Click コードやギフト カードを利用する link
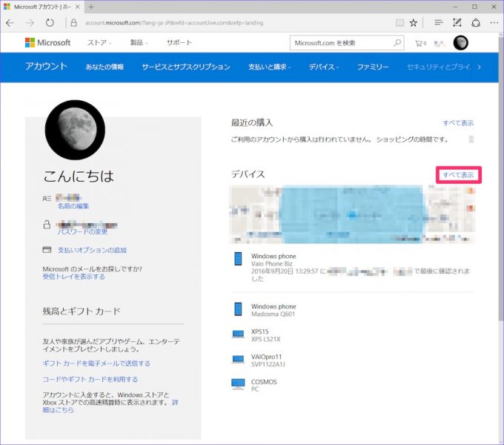 coord(90,380)
